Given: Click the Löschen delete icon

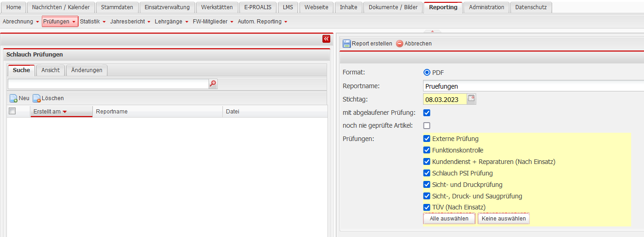Looking at the screenshot, I should coord(37,98).
